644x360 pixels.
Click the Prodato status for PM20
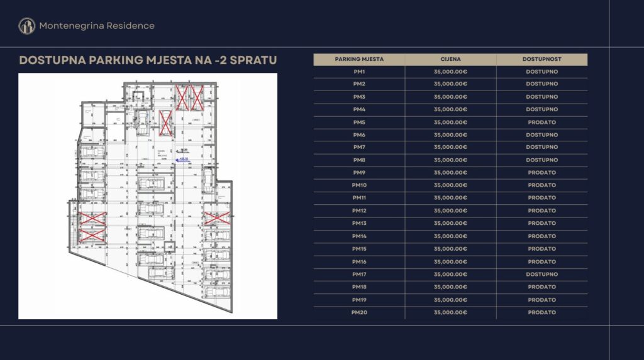click(541, 312)
